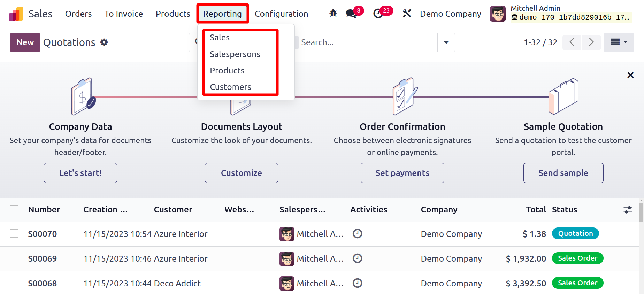Check the box for order S00069

[x=14, y=258]
